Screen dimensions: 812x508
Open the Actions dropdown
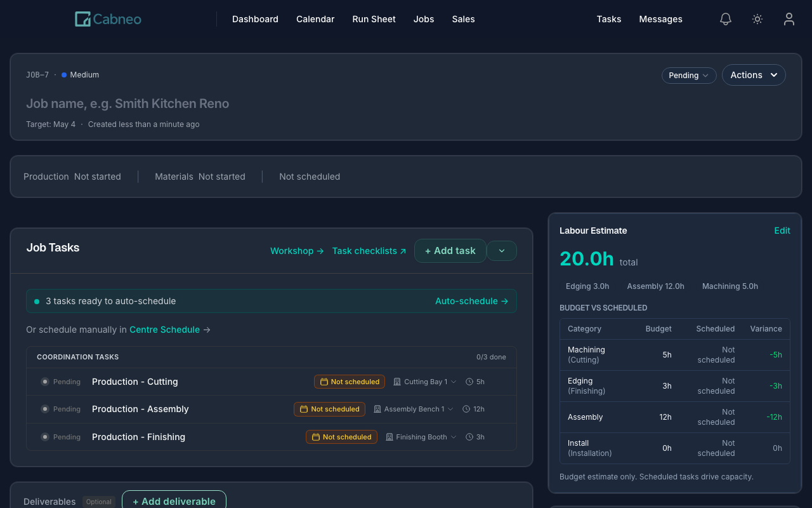coord(754,75)
